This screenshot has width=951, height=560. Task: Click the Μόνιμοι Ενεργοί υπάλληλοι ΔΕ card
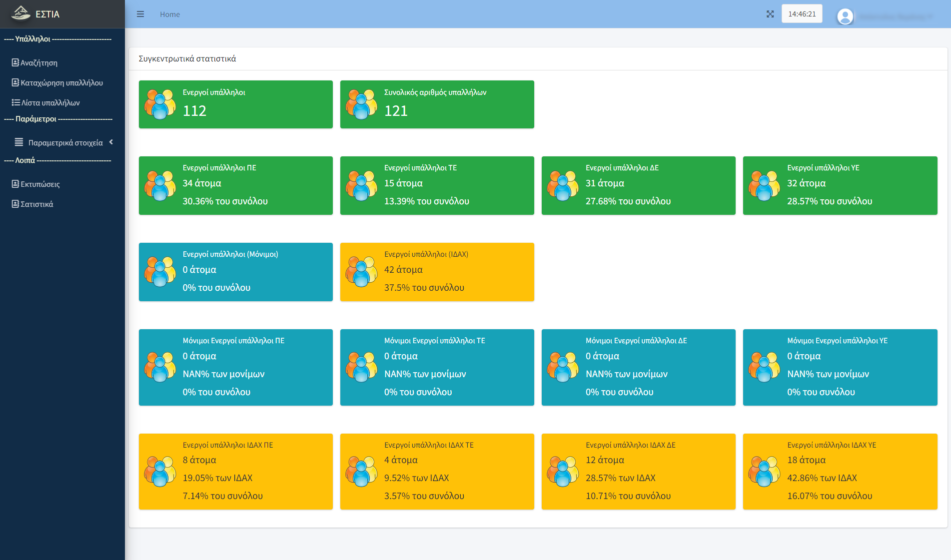click(639, 367)
